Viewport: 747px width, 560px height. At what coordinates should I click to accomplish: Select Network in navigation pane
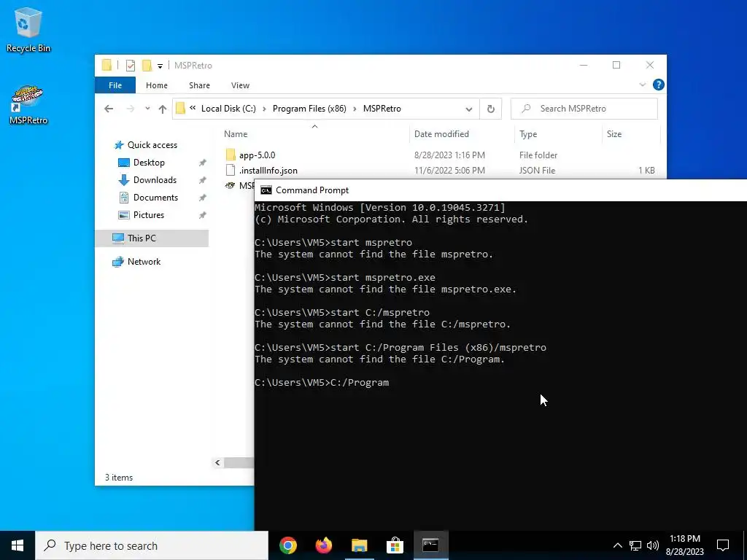[144, 262]
